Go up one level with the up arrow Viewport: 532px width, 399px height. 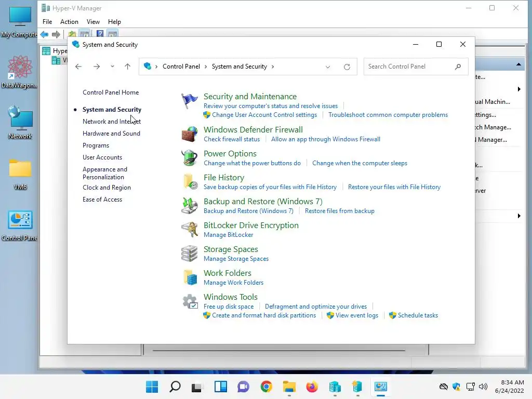[x=128, y=66]
